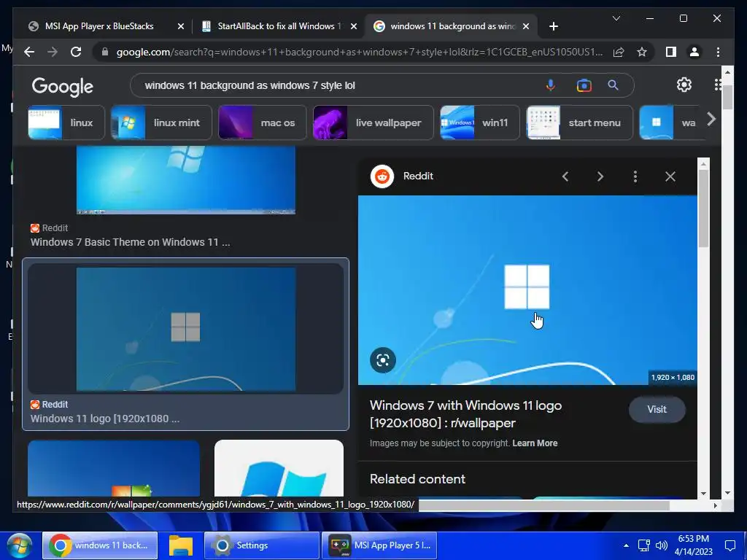Switch to the StartAllBack tab

coord(278,26)
